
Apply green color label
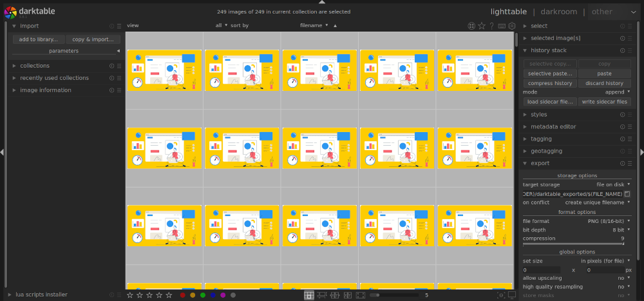(x=202, y=295)
